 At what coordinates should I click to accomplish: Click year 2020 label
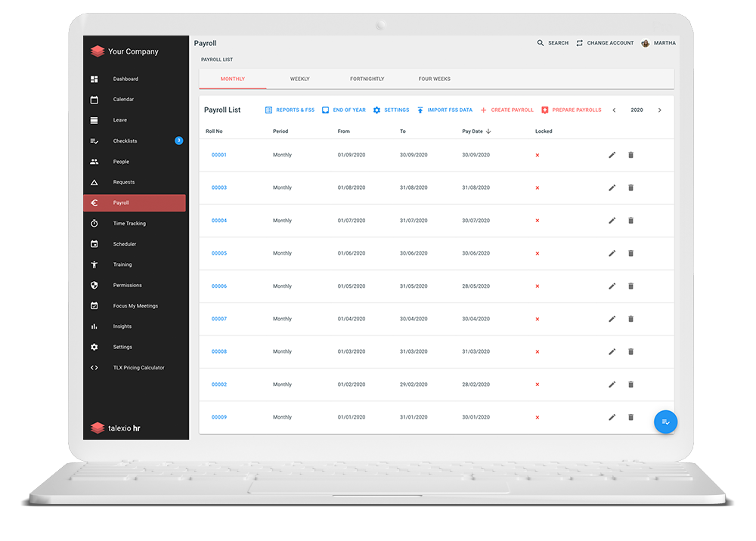point(637,110)
